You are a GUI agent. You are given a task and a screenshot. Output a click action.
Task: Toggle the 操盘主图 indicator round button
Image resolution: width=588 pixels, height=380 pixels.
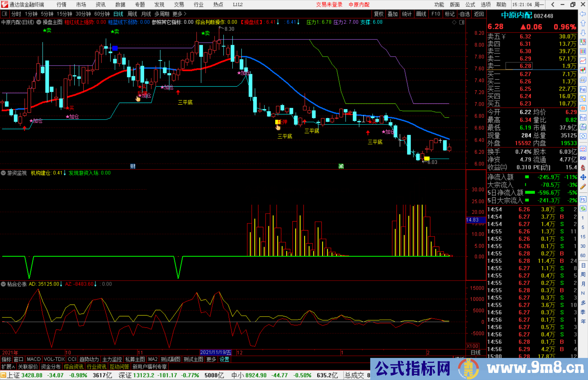coord(39,22)
